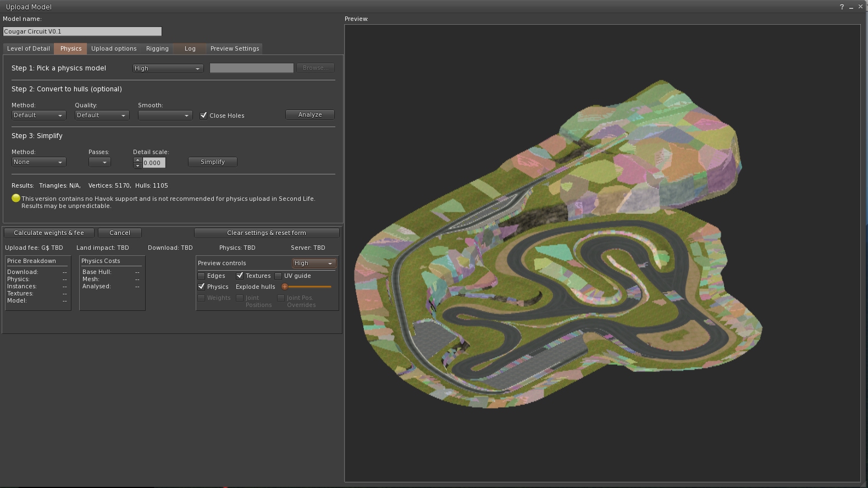Click the Cancel button
This screenshot has width=868, height=488.
[x=120, y=233]
